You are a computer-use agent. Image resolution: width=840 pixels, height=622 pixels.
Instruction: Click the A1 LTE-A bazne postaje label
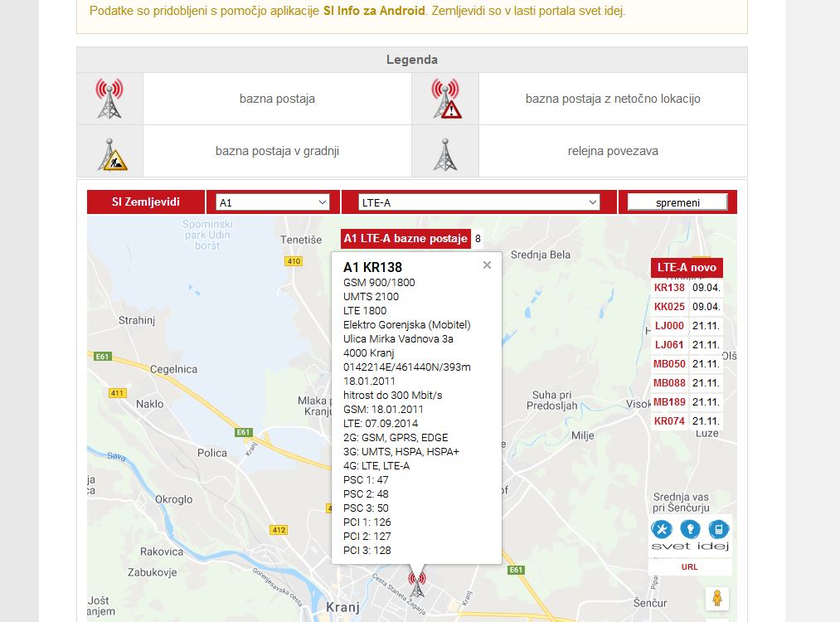[405, 238]
